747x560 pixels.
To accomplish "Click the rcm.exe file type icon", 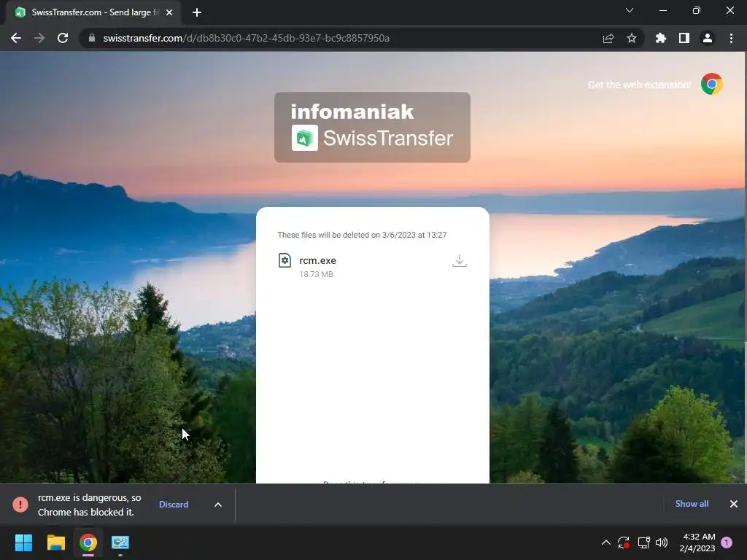I will click(x=285, y=260).
